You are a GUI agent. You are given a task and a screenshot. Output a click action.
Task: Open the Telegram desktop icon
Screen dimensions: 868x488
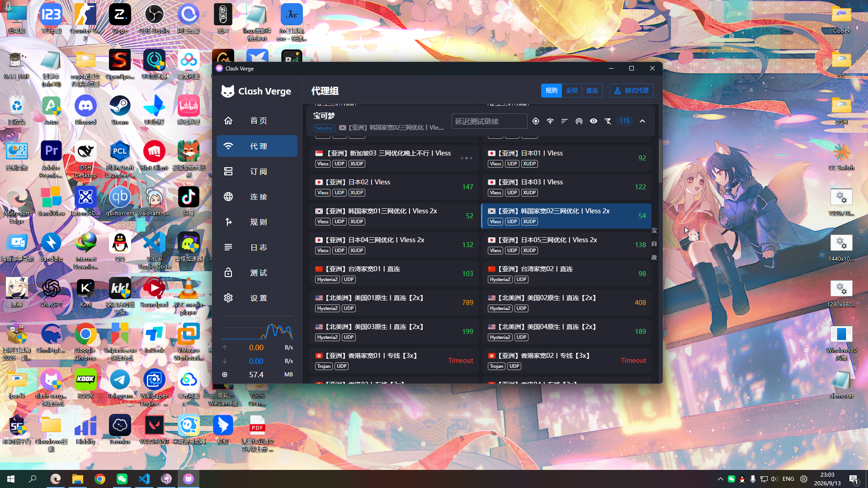tap(120, 384)
